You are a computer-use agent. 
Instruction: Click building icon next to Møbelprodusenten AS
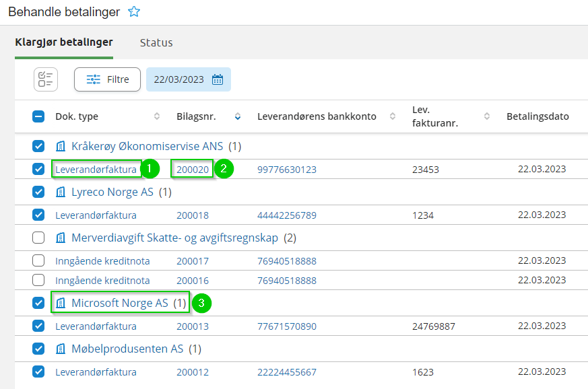tap(61, 349)
